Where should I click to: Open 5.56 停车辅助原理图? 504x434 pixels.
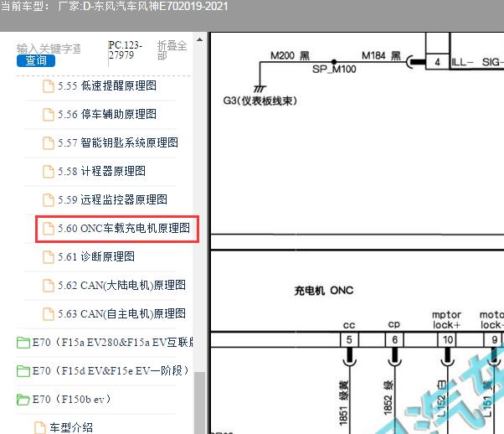click(106, 114)
